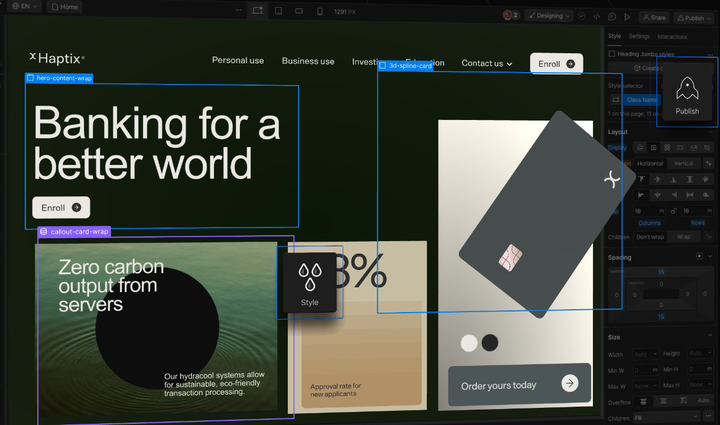Click the Preview play icon

pyautogui.click(x=627, y=17)
